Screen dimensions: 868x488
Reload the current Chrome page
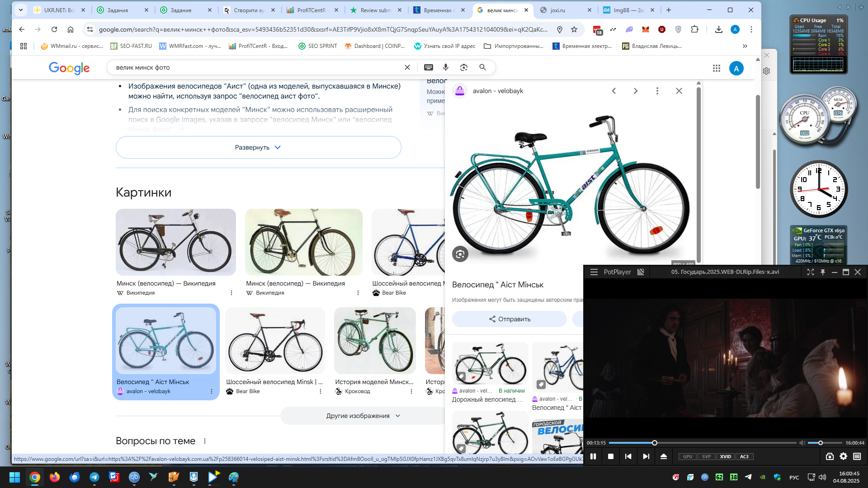tap(54, 29)
